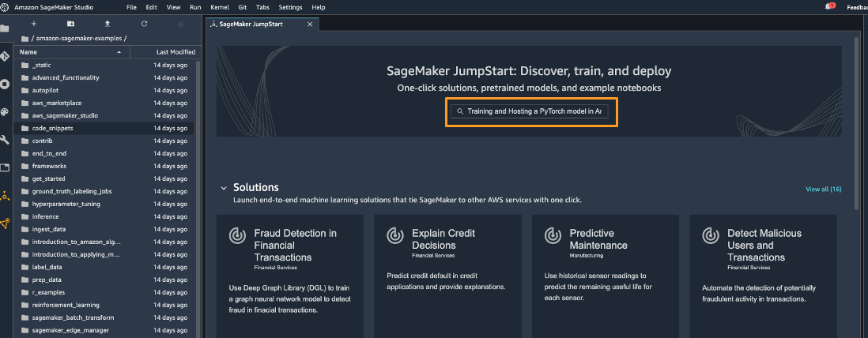Open the Edit menu

[151, 7]
